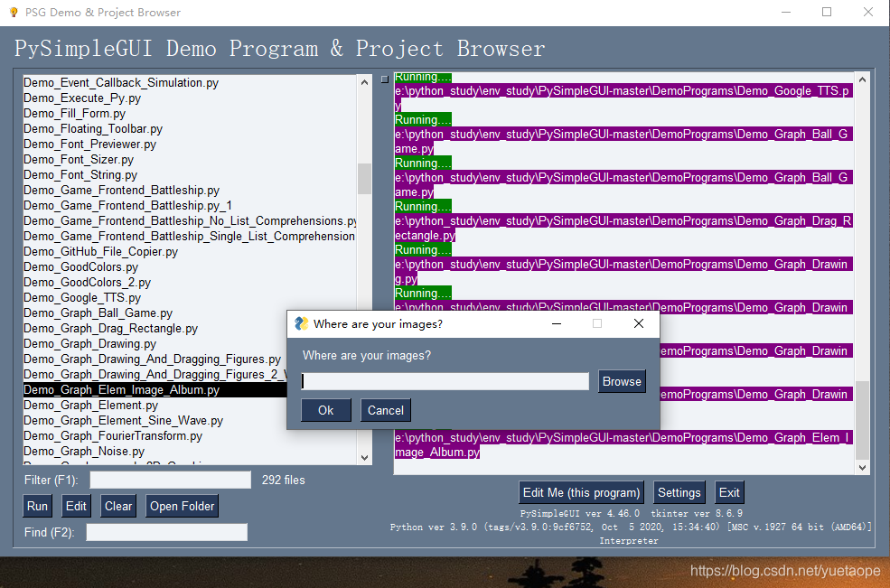Select Demo_Graph_FourierTransform.py
This screenshot has width=890, height=588.
(x=190, y=436)
